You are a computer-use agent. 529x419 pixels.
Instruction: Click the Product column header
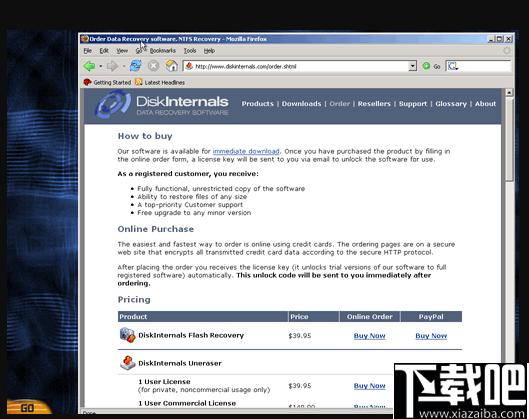(x=203, y=316)
